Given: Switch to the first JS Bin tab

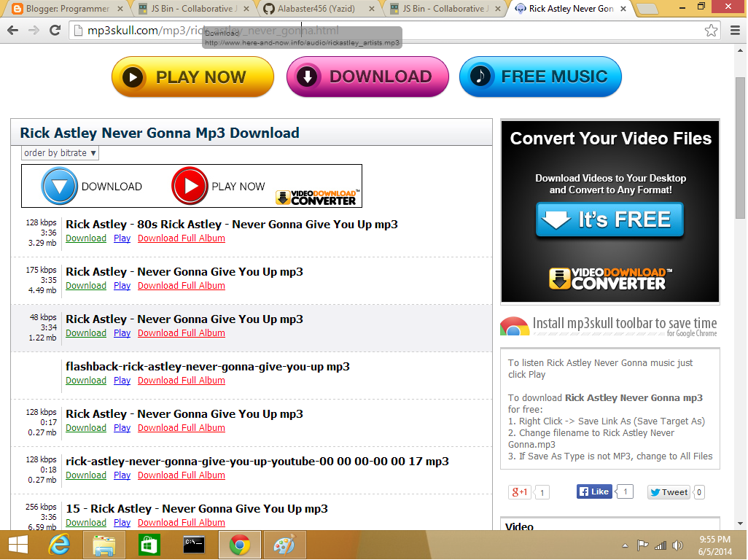Looking at the screenshot, I should coord(192,9).
